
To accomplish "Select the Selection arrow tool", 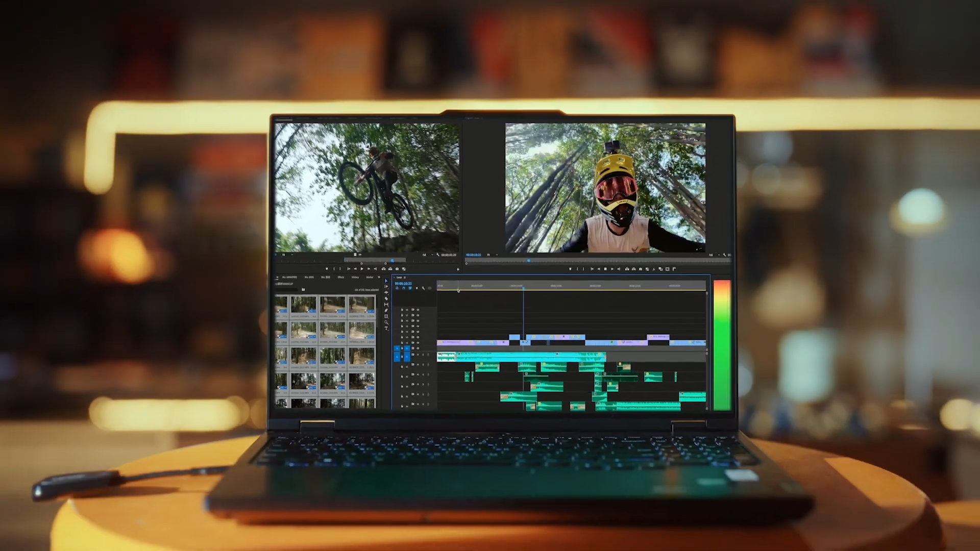I will [386, 281].
